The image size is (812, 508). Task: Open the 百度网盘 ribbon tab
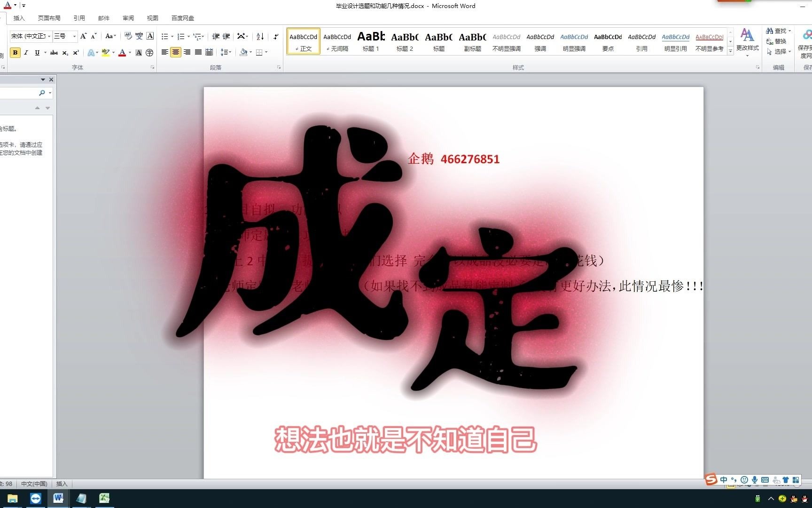(x=182, y=18)
